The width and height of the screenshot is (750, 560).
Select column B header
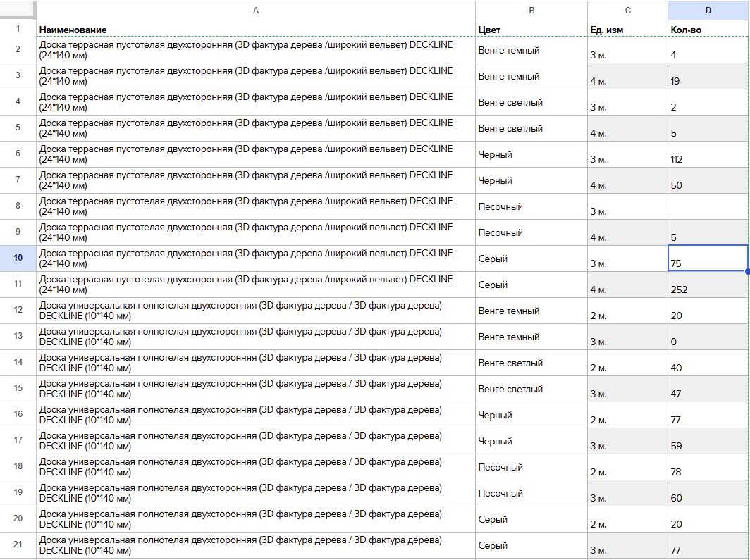coord(531,11)
